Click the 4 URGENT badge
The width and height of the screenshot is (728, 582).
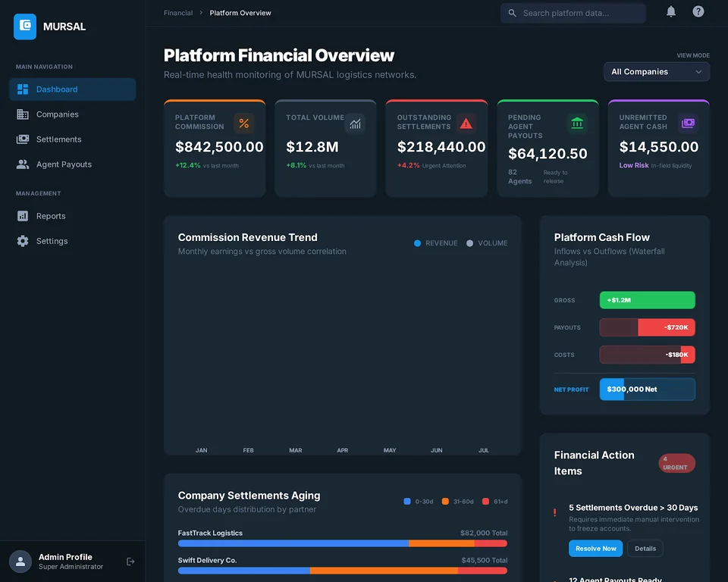coord(676,463)
